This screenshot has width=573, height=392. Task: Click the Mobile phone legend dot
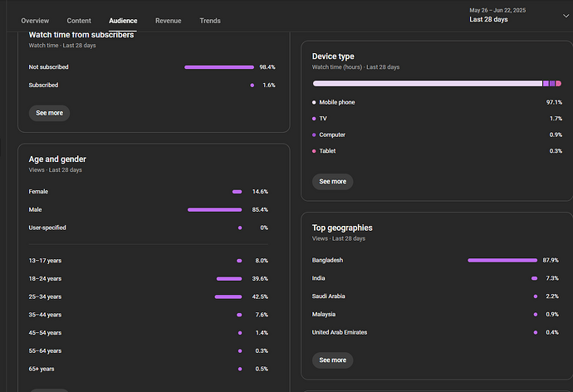pos(314,103)
